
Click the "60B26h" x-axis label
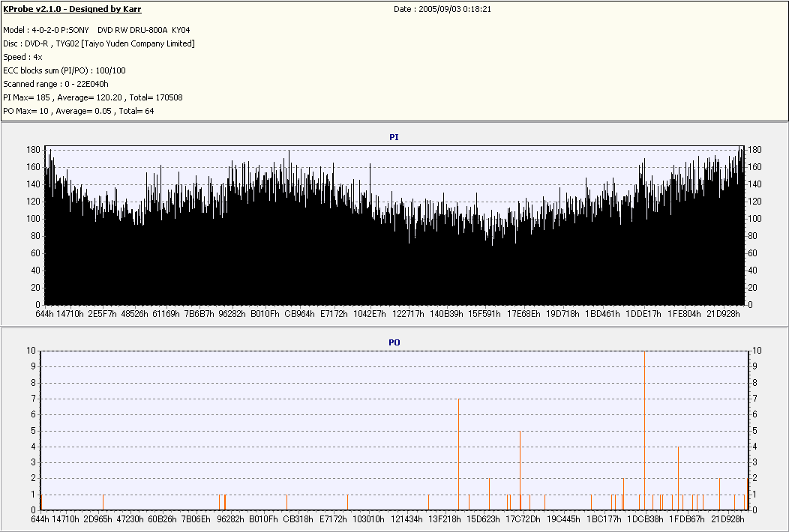(x=162, y=519)
